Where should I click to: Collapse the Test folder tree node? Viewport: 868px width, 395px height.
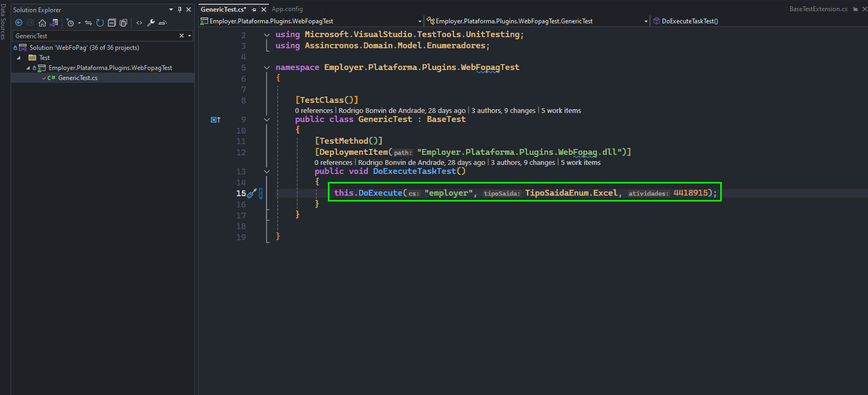tap(19, 58)
